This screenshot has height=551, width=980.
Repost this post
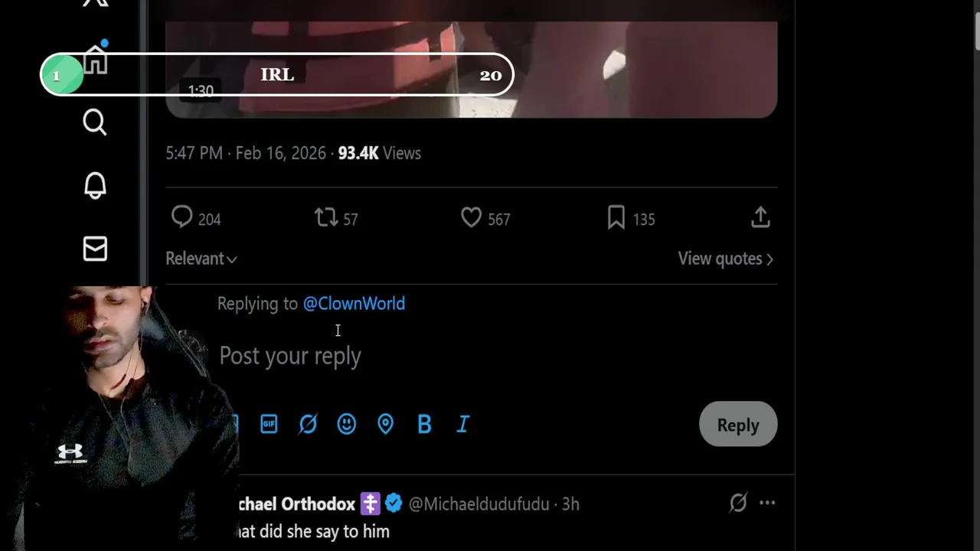327,218
